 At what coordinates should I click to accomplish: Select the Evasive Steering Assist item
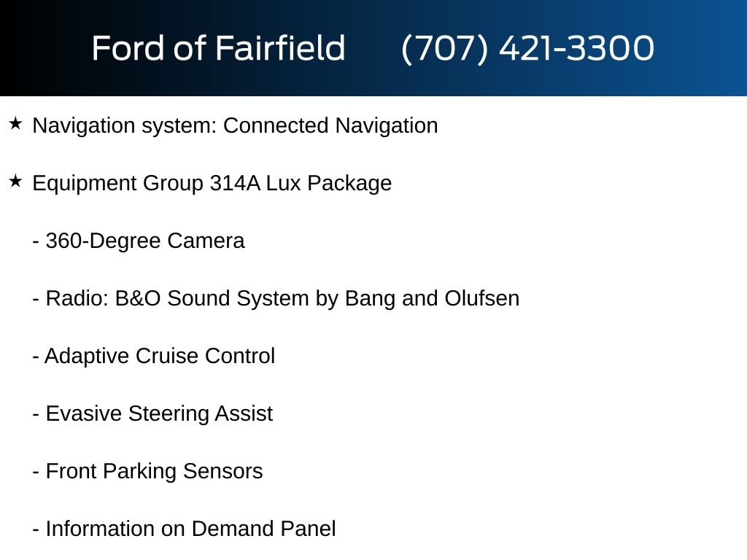[159, 413]
